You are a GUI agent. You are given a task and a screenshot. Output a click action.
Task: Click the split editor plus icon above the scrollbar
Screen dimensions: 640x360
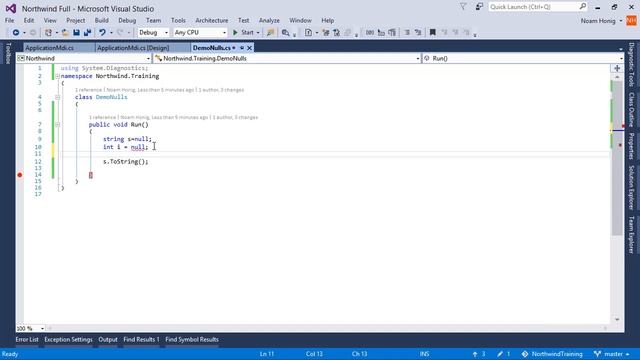coord(617,68)
